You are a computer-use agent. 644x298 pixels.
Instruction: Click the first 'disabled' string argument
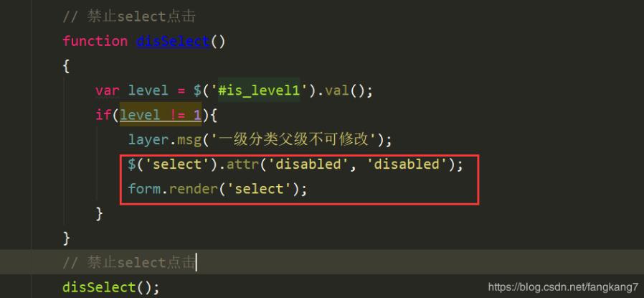(x=308, y=164)
